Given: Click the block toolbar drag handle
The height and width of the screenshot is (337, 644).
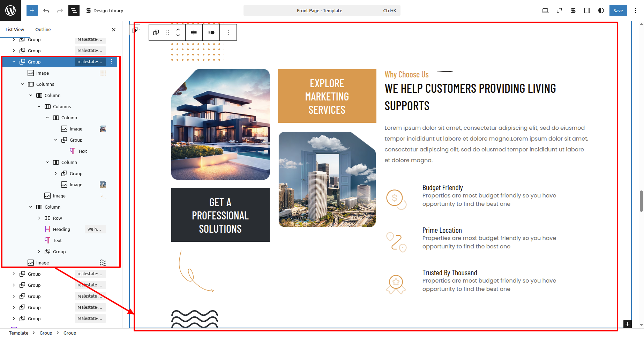Looking at the screenshot, I should click(167, 32).
